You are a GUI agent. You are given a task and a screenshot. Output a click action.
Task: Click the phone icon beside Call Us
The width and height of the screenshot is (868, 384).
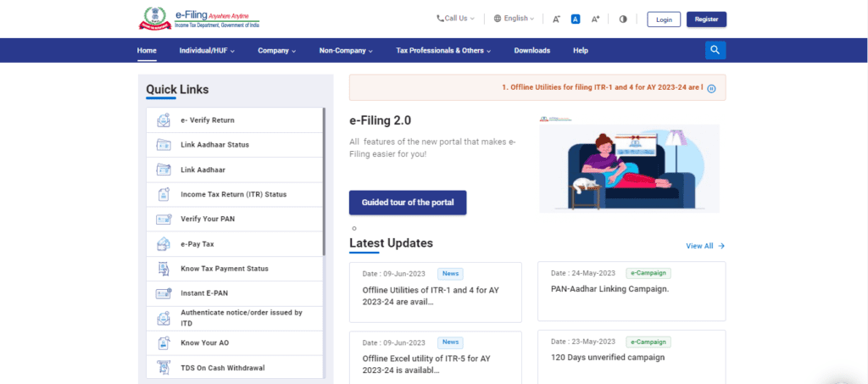pos(440,19)
